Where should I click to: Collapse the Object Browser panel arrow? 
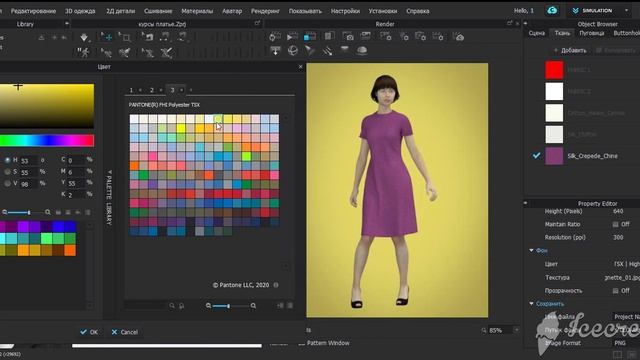coord(526,24)
